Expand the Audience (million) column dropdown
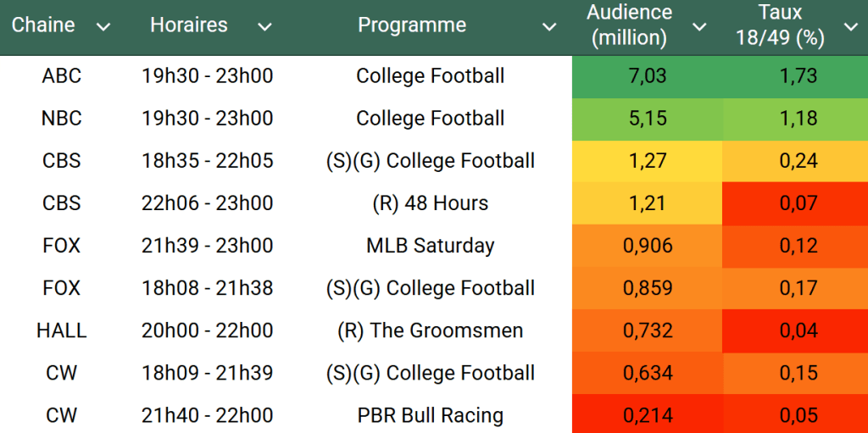868x433 pixels. (699, 27)
